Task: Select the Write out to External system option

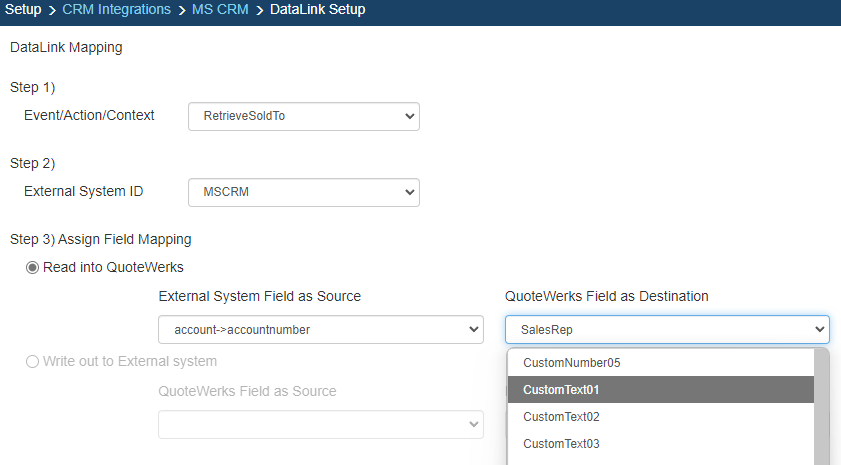Action: [33, 361]
